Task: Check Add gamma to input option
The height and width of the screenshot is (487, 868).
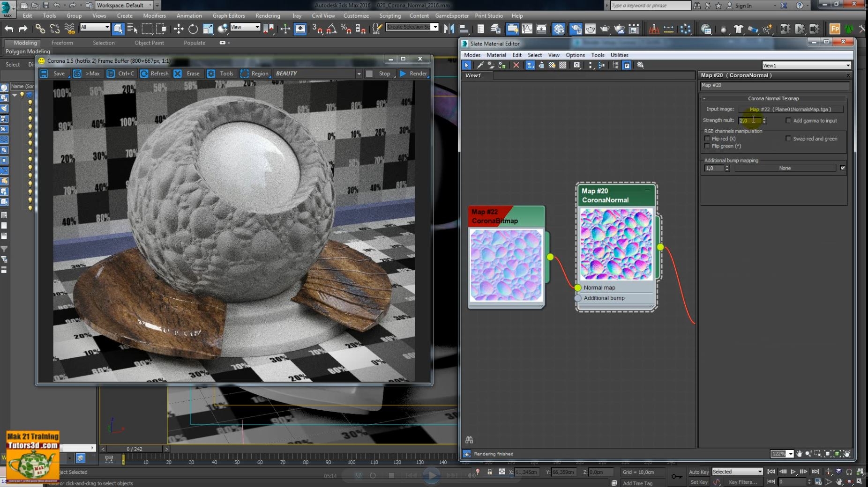Action: tap(788, 121)
